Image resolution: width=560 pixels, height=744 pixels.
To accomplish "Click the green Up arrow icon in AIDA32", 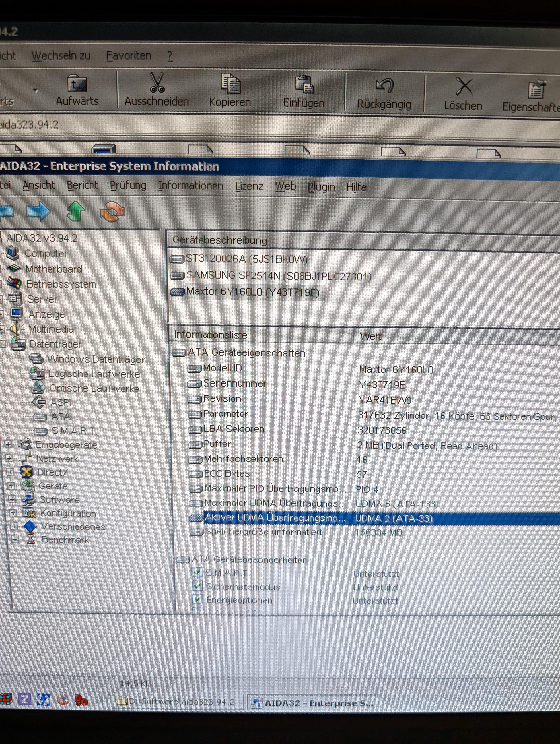I will [x=75, y=212].
